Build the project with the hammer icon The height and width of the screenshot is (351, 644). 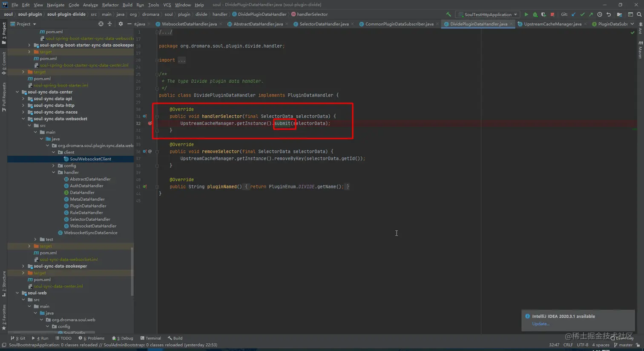pos(448,14)
